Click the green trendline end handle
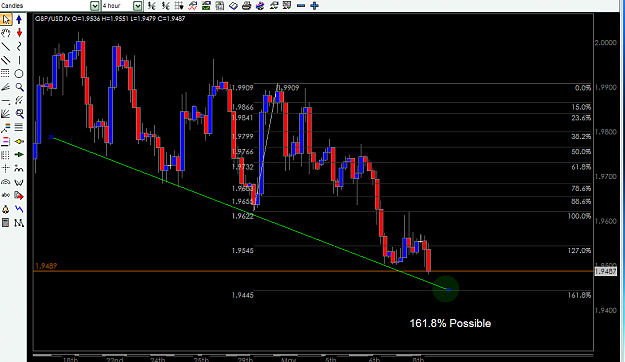 point(449,290)
